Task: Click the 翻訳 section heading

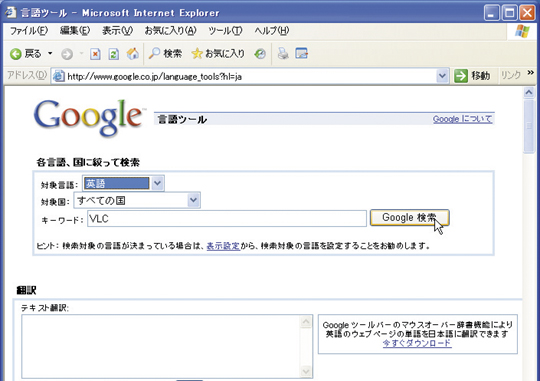Action: 27,290
